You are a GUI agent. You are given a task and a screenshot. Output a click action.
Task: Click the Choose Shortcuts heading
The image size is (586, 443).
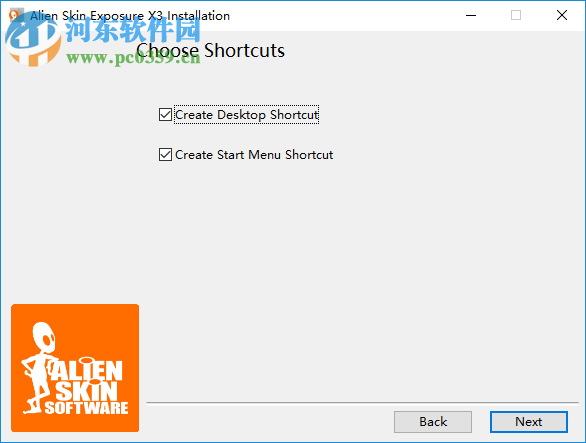210,50
